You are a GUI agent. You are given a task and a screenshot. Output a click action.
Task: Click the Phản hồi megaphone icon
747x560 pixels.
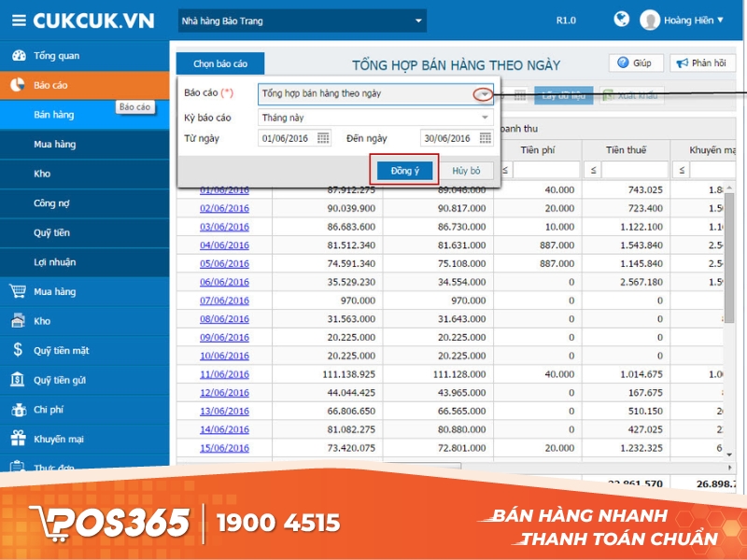coord(683,63)
